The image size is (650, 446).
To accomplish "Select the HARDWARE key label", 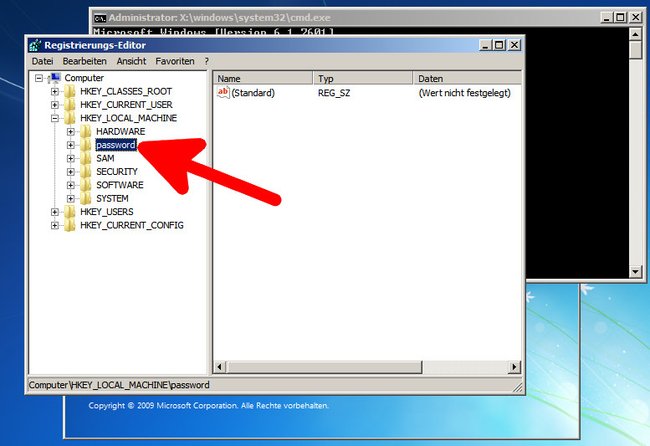I will coord(121,132).
